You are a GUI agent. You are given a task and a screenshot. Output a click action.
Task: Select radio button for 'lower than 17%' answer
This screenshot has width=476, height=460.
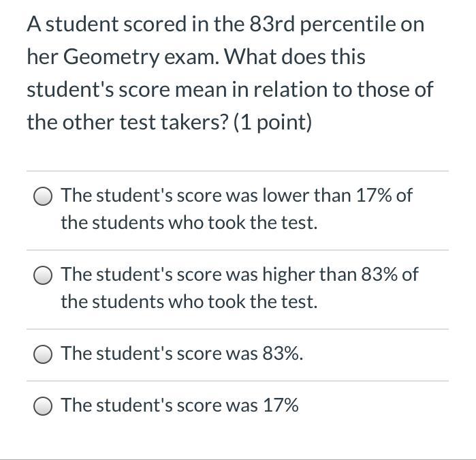(x=43, y=196)
